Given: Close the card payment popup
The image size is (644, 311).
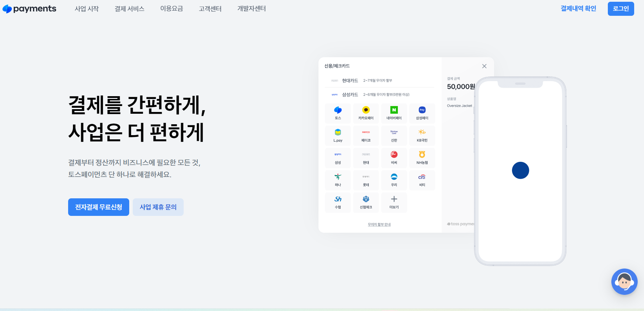Looking at the screenshot, I should [x=484, y=66].
